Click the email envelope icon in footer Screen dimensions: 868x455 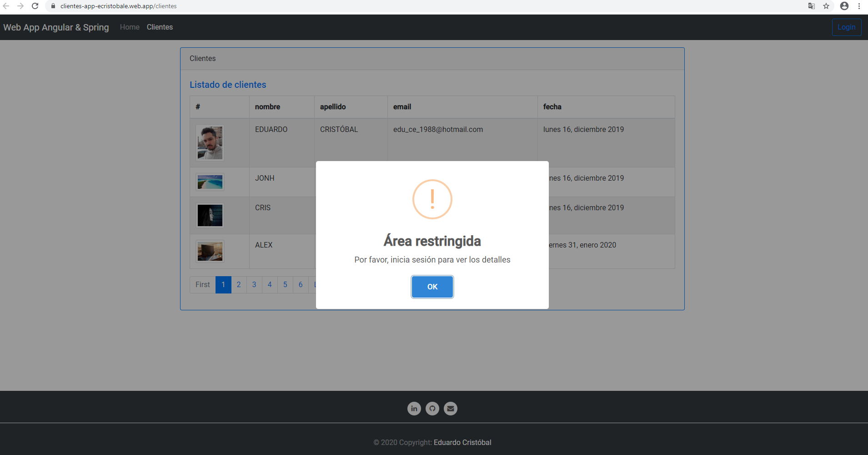tap(451, 409)
